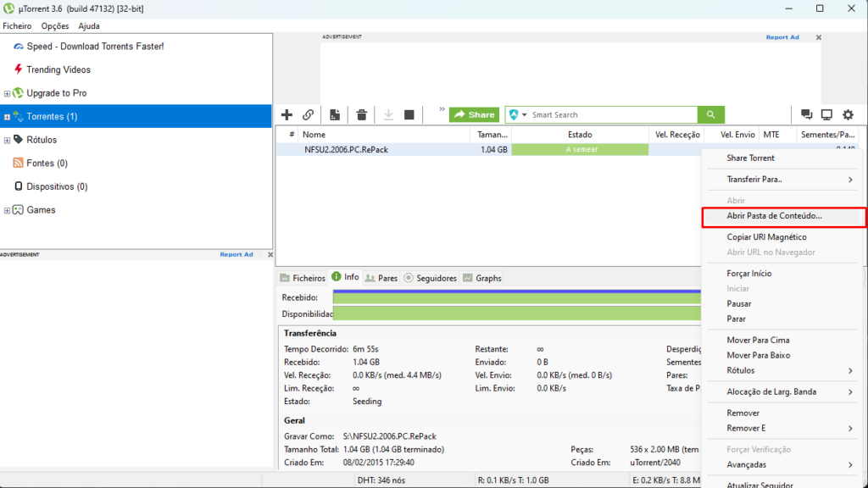Sort torrents by the Estado column header
Image resolution: width=868 pixels, height=488 pixels.
[580, 135]
